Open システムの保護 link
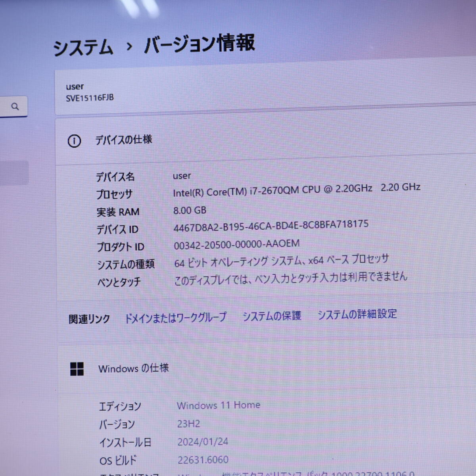This screenshot has height=476, width=476. coord(272,316)
